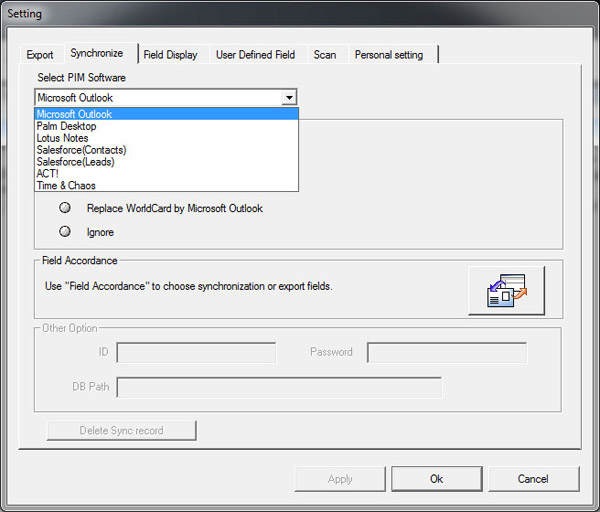Viewport: 600px width, 512px height.
Task: Choose Salesforce(Contacts) from the list
Action: tap(166, 150)
